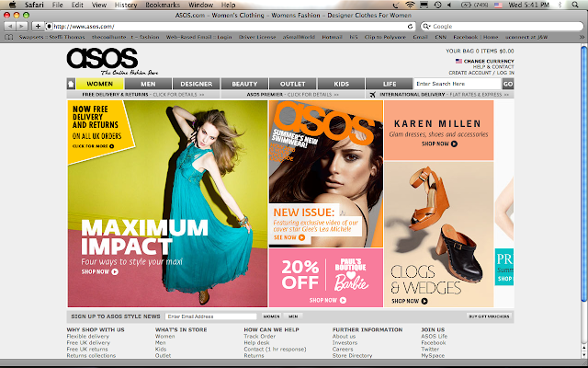This screenshot has height=368, width=588.
Task: Open the Apple menu
Action: pos(12,5)
